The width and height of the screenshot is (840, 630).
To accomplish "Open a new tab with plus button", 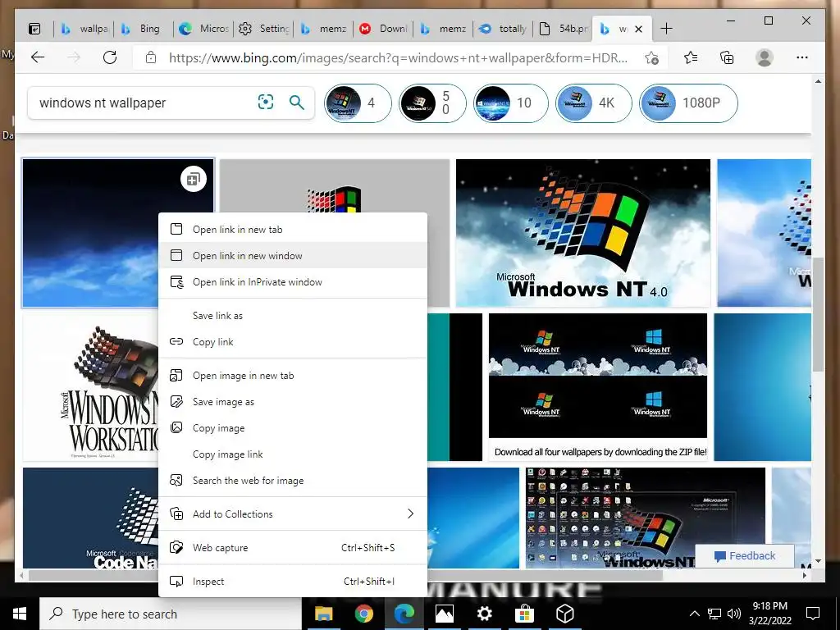I will (x=666, y=29).
